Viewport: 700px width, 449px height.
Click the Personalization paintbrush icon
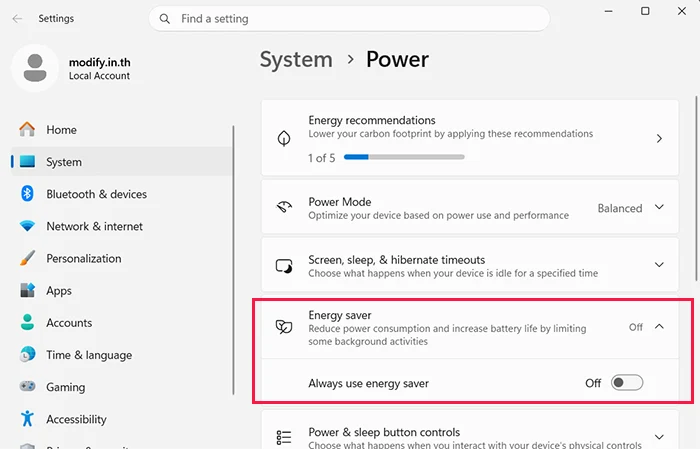pos(27,258)
